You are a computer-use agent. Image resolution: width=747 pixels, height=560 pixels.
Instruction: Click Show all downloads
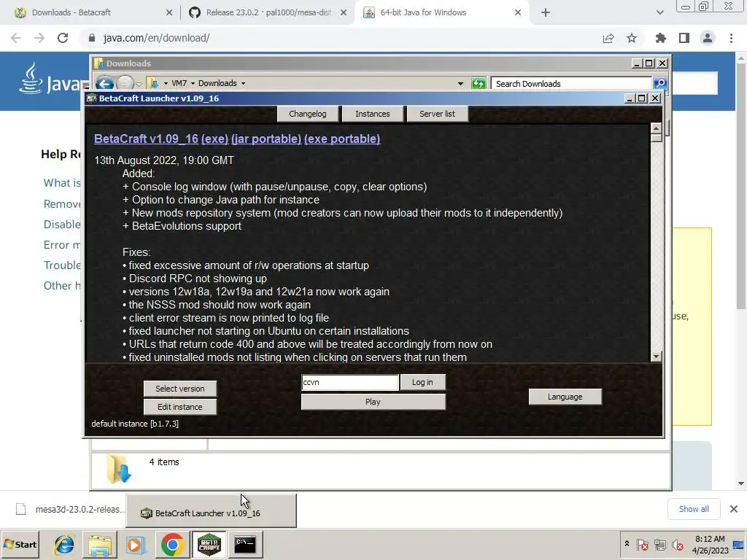point(694,509)
